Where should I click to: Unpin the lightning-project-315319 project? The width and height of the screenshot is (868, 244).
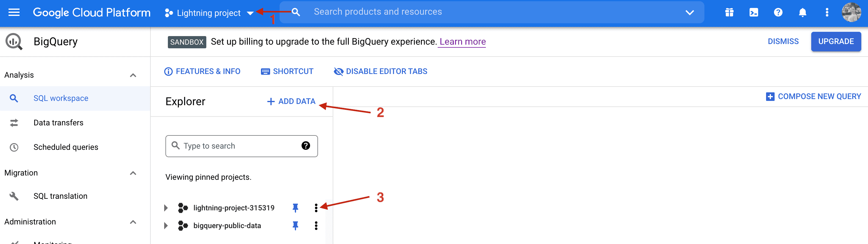(x=295, y=208)
